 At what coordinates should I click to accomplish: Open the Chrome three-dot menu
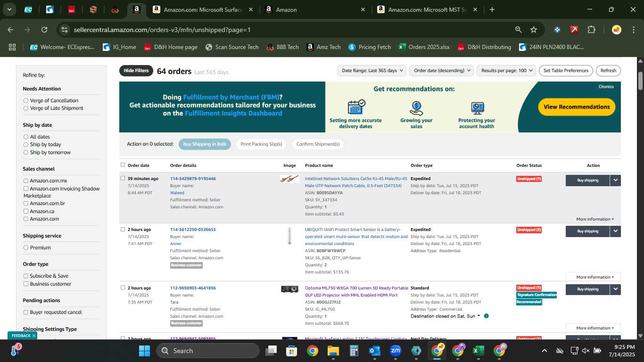(x=633, y=30)
